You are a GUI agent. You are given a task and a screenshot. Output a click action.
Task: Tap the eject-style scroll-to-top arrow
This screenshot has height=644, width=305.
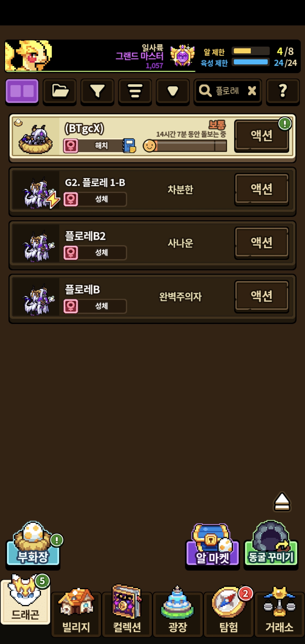[282, 502]
